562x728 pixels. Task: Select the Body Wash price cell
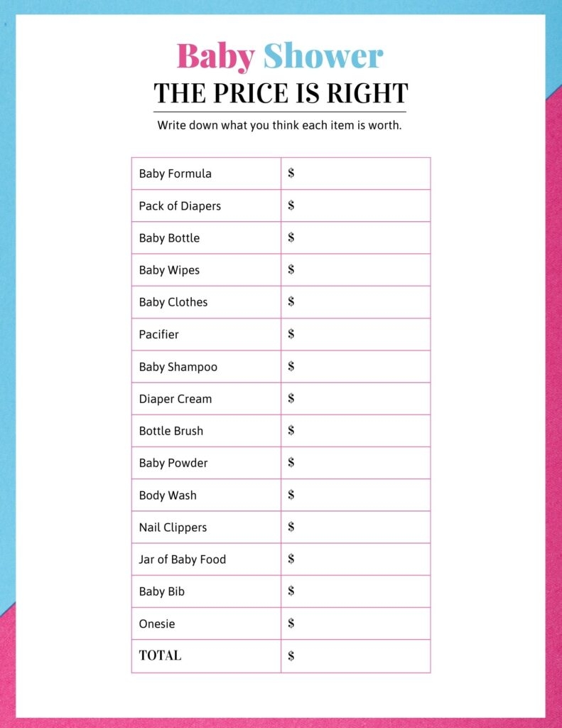pyautogui.click(x=355, y=496)
